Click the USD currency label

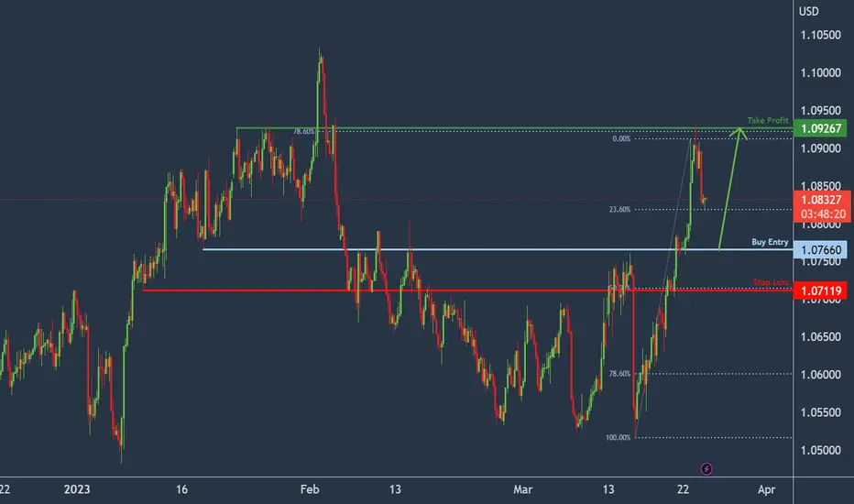(809, 11)
